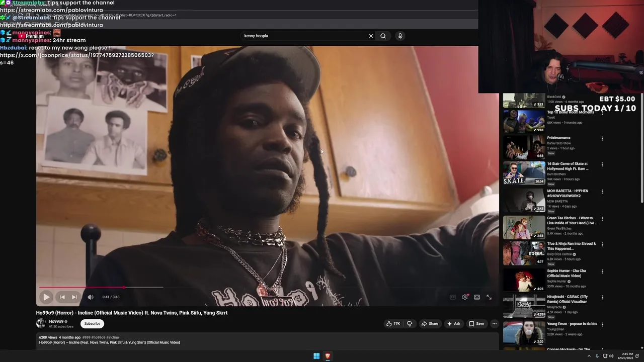This screenshot has width=644, height=362.
Task: Click channel name 'Daily Clips Central'
Action: click(x=559, y=254)
